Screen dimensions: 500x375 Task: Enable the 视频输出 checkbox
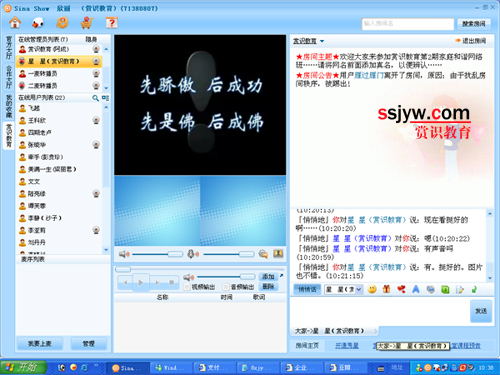pyautogui.click(x=187, y=287)
